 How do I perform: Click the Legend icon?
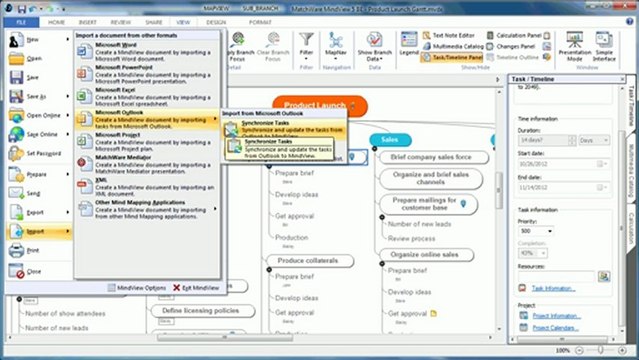coord(409,40)
